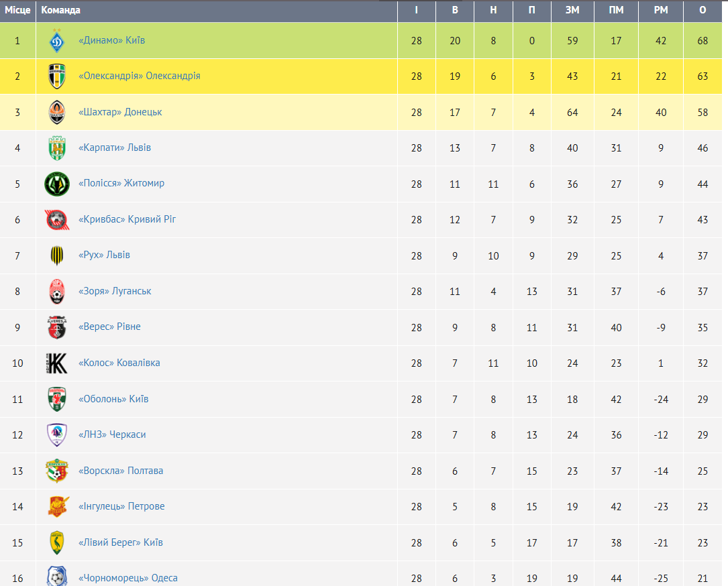
Task: Click the Oleksandriya club crest
Action: tap(57, 76)
